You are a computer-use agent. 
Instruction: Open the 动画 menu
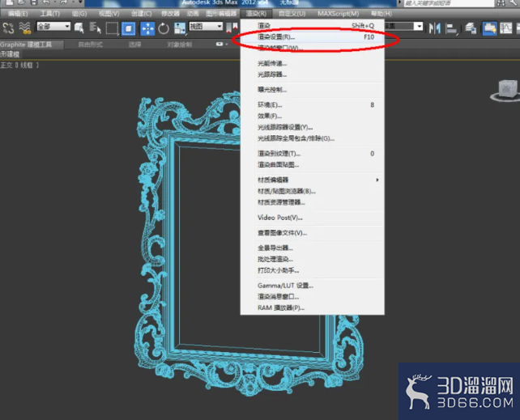(193, 14)
